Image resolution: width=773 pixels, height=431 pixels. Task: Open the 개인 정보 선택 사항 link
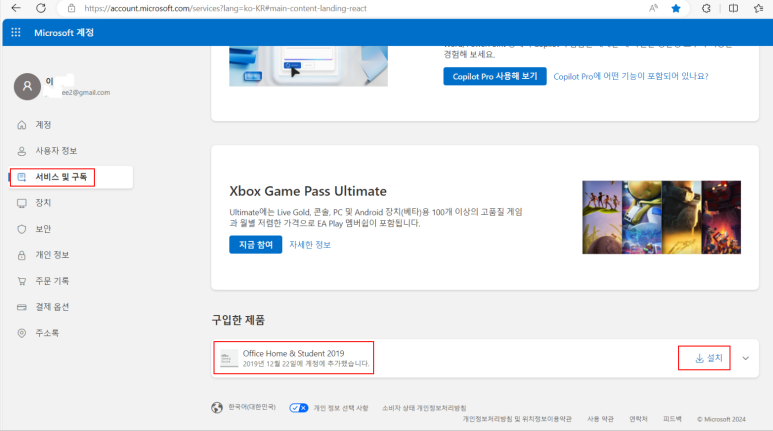pyautogui.click(x=341, y=408)
